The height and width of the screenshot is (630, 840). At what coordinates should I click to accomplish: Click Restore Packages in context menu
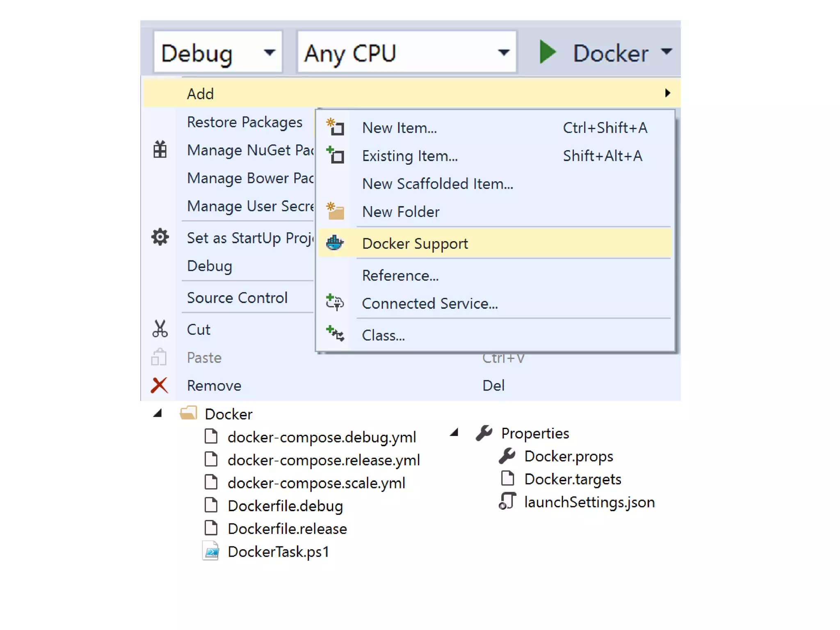pyautogui.click(x=244, y=122)
